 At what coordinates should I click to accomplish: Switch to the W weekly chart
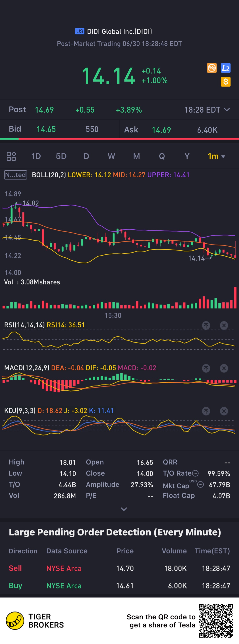pyautogui.click(x=112, y=156)
